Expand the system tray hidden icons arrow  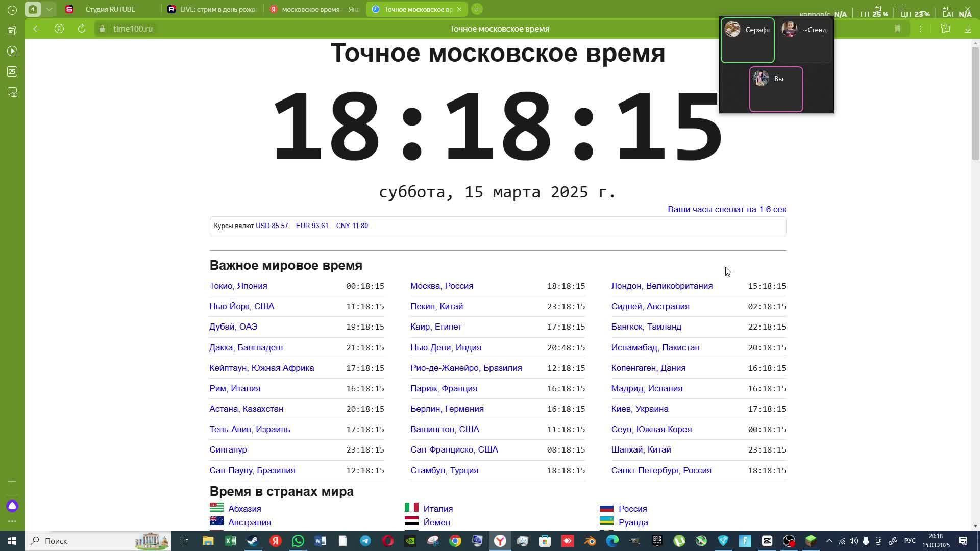coord(829,541)
